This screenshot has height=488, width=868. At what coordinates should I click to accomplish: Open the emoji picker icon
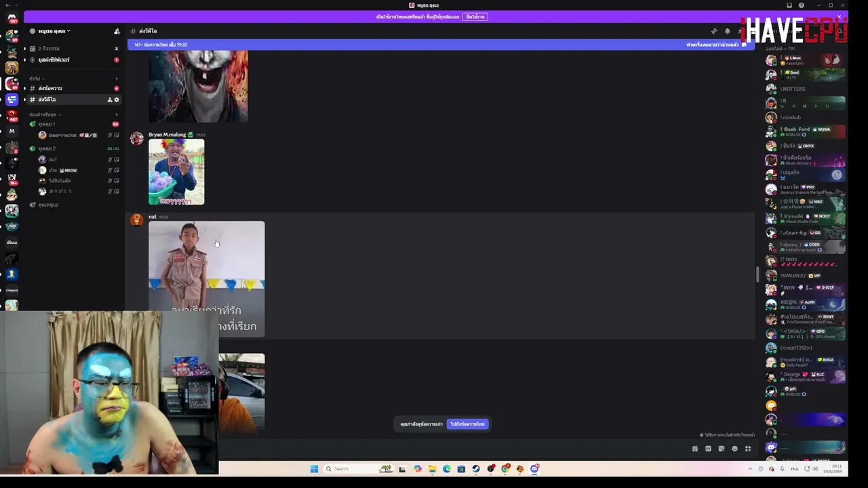[734, 449]
